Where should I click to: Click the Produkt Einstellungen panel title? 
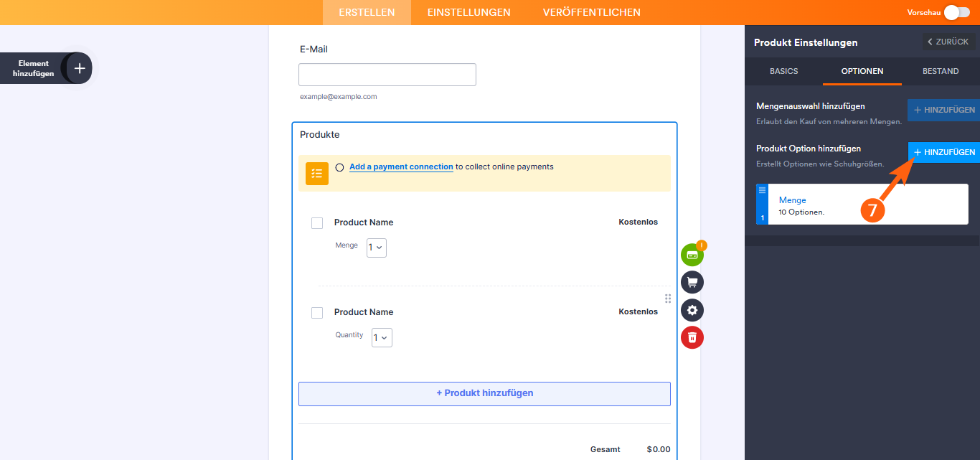click(806, 42)
